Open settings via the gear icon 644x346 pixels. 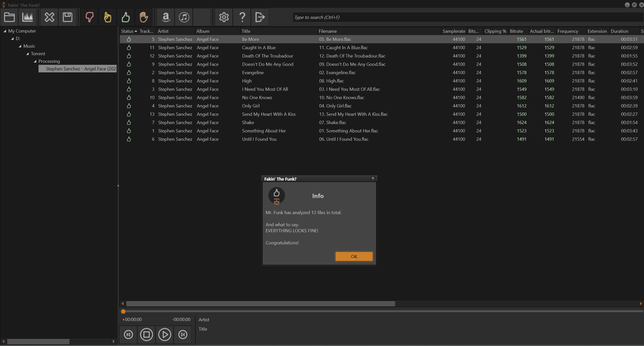point(224,17)
